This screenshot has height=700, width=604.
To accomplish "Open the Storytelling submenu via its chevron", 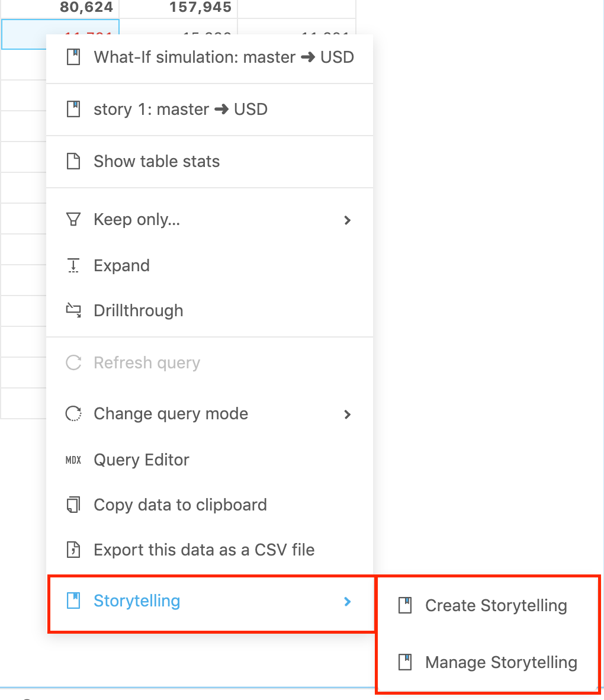I will pyautogui.click(x=348, y=601).
